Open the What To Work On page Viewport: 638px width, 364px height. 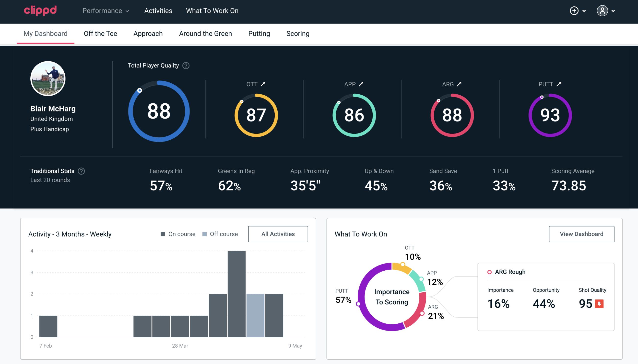(212, 11)
